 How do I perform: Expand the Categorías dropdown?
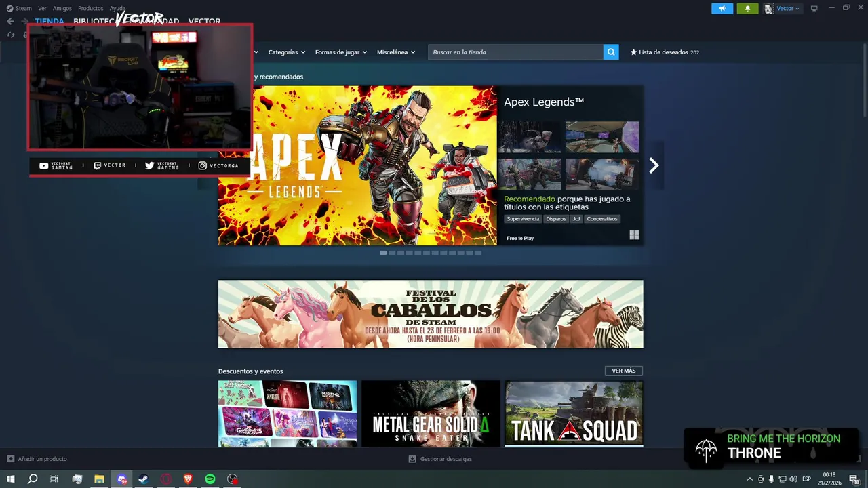point(286,52)
